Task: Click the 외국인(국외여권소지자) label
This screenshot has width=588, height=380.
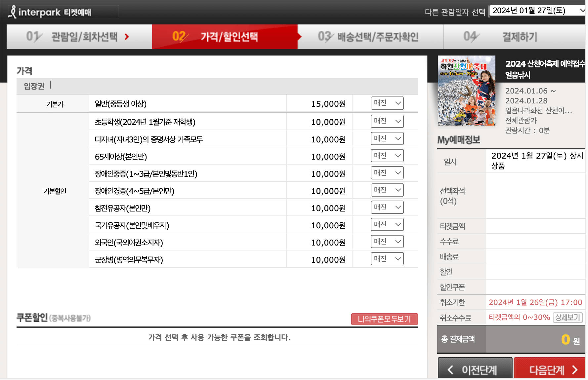Action: click(x=129, y=243)
